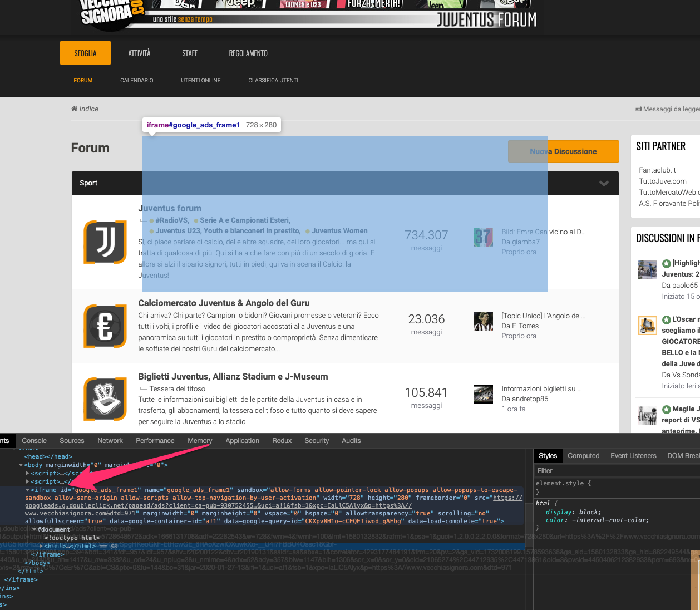Viewport: 700px width, 610px height.
Task: Select the Forum submenu item
Action: point(83,81)
